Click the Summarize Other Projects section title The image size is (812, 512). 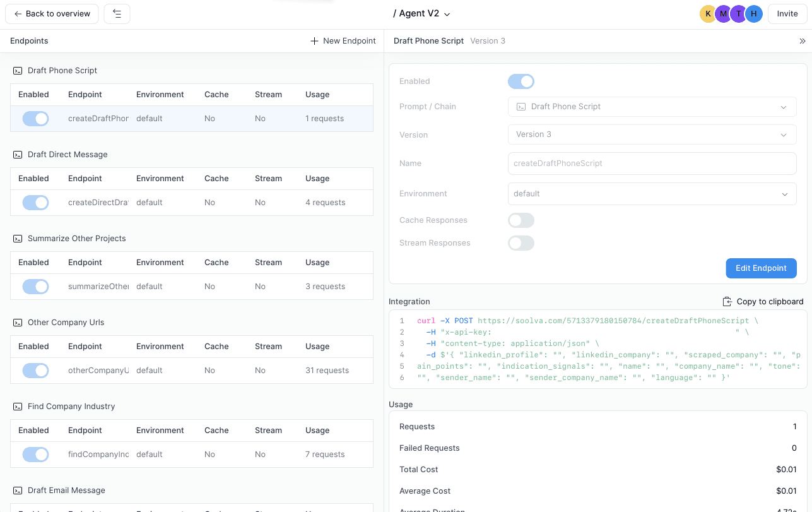tap(77, 239)
